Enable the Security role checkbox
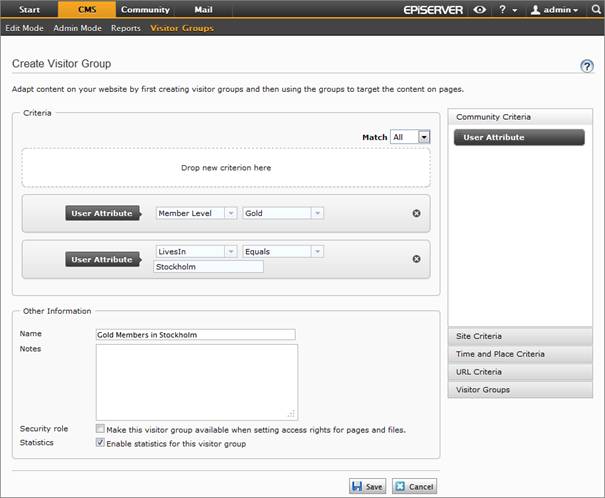The height and width of the screenshot is (498, 605). 100,429
